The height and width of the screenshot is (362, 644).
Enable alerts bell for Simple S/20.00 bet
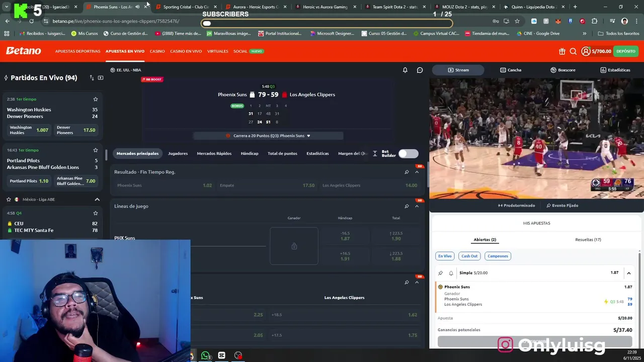point(451,273)
